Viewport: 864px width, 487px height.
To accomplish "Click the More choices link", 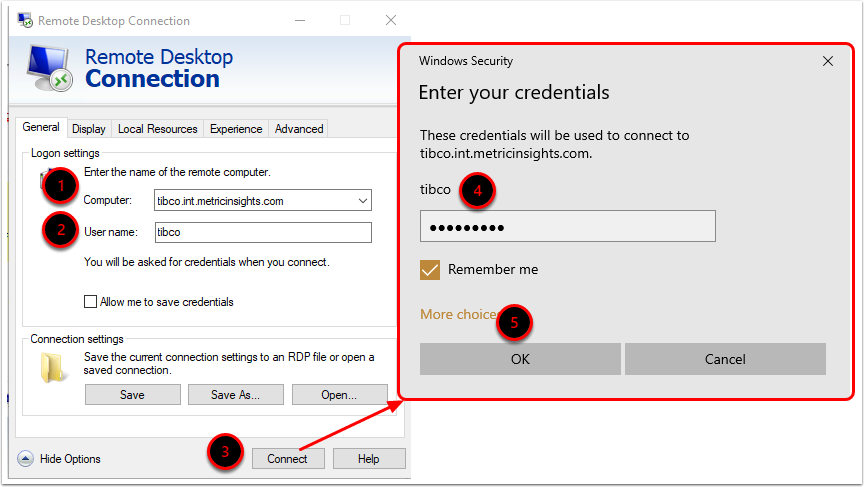I will (461, 314).
